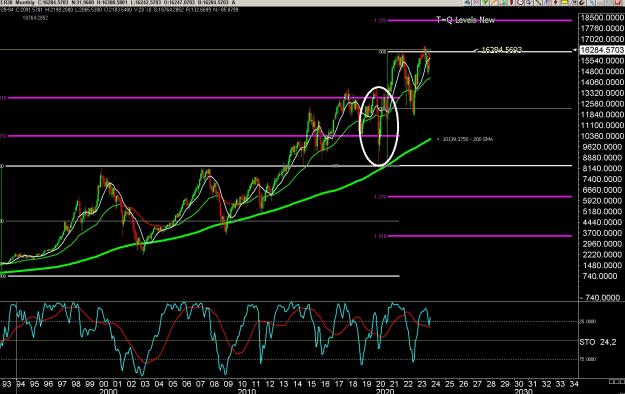Click the 93 year label on time axis
This screenshot has width=625, height=394.
[x=7, y=384]
